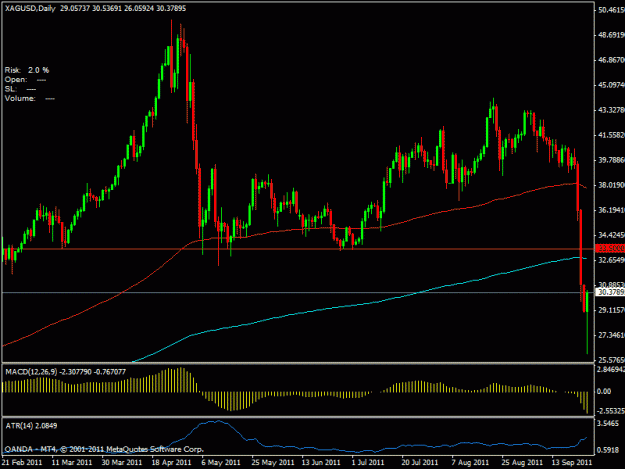Click the '7 Aug 2011' date label
Viewport: 625px width, 469px height.
pyautogui.click(x=470, y=462)
